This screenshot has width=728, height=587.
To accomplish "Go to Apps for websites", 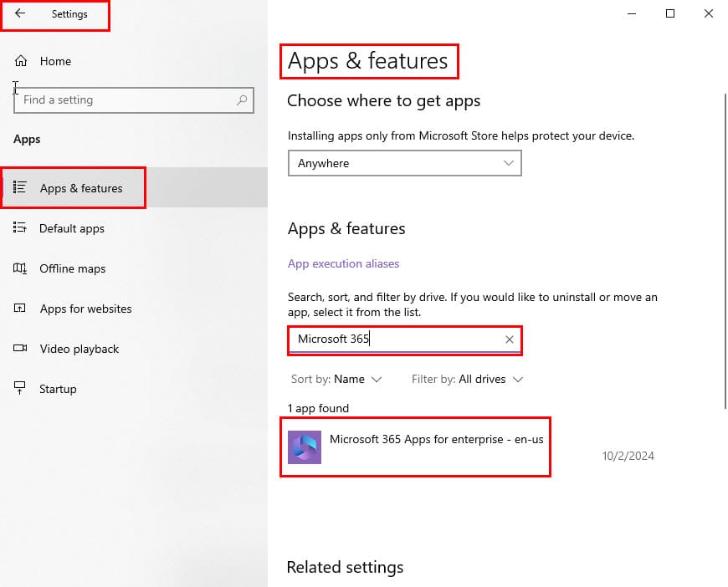I will (134, 309).
